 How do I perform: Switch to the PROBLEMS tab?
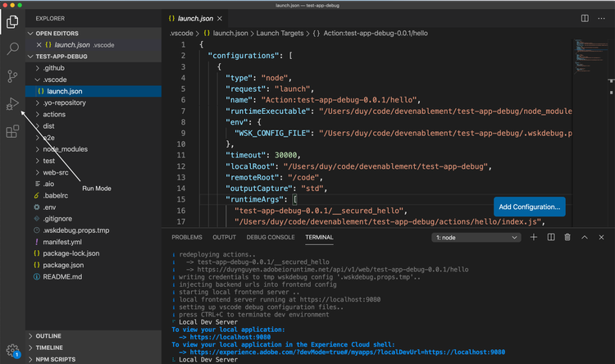pyautogui.click(x=186, y=237)
